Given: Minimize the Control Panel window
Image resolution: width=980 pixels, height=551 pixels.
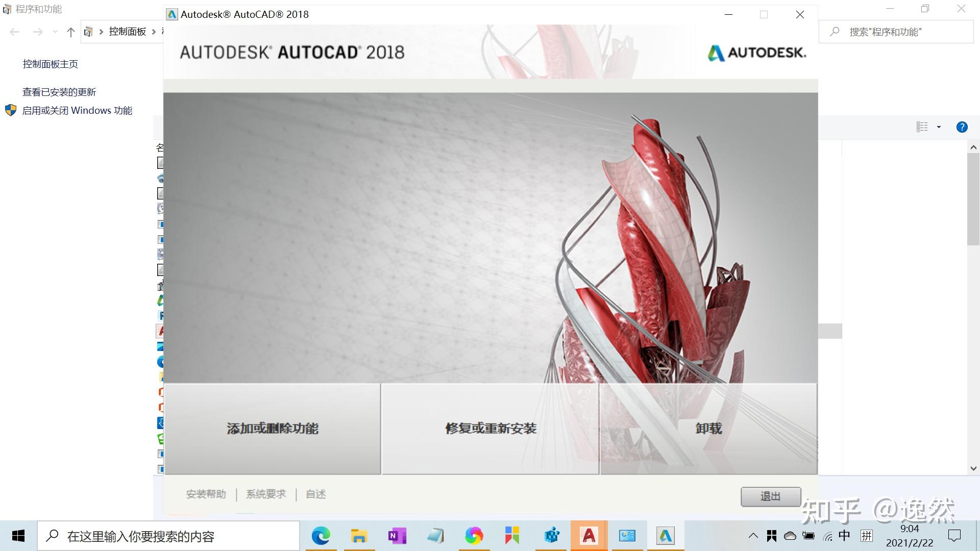Looking at the screenshot, I should pos(890,9).
